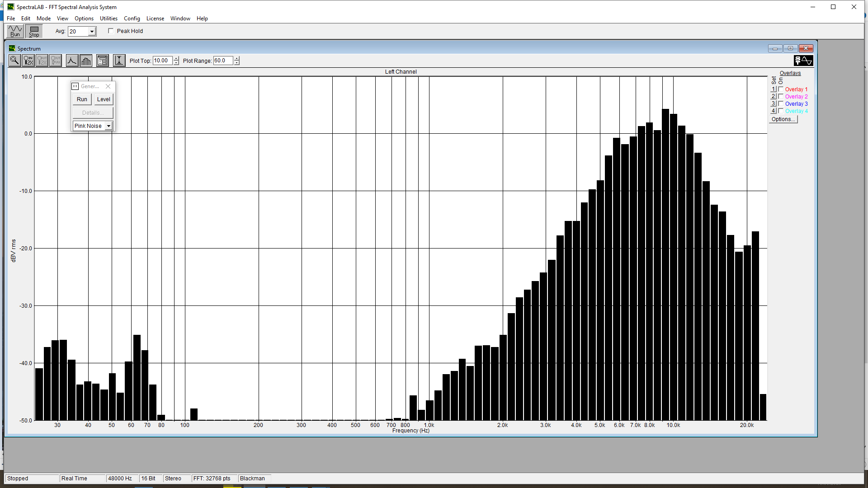Select the line plot display icon
868x488 pixels.
click(x=72, y=61)
